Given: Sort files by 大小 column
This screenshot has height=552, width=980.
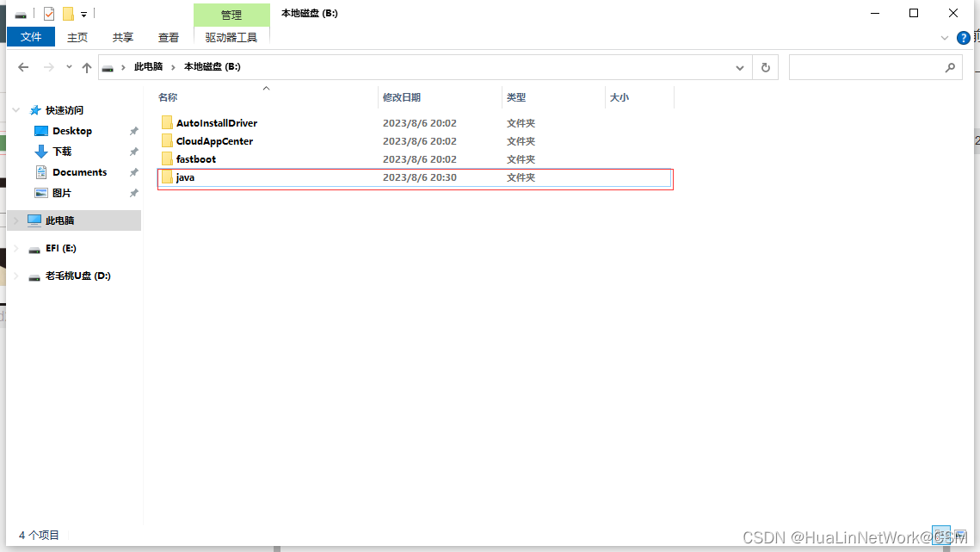Looking at the screenshot, I should pyautogui.click(x=619, y=97).
